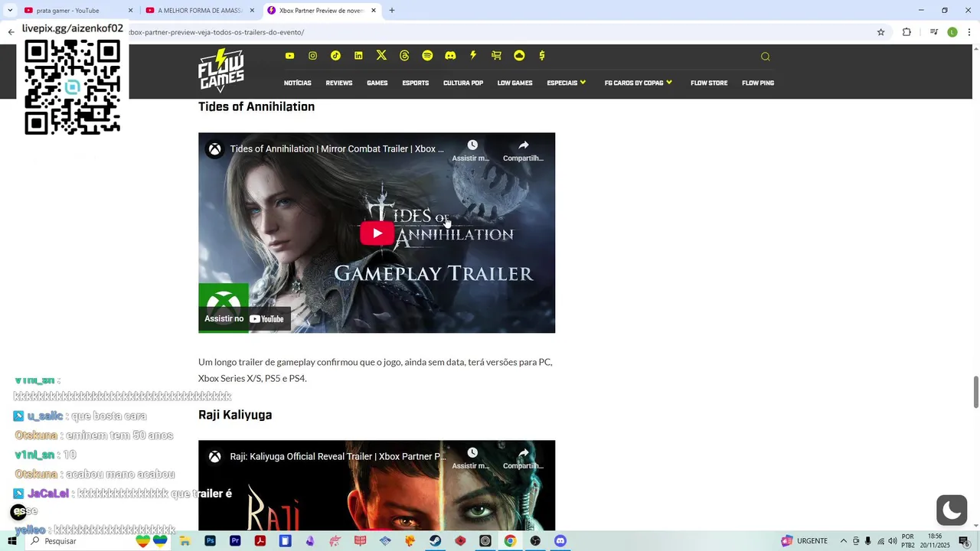Open the Chrome profile avatar
The height and width of the screenshot is (551, 980).
click(x=952, y=32)
